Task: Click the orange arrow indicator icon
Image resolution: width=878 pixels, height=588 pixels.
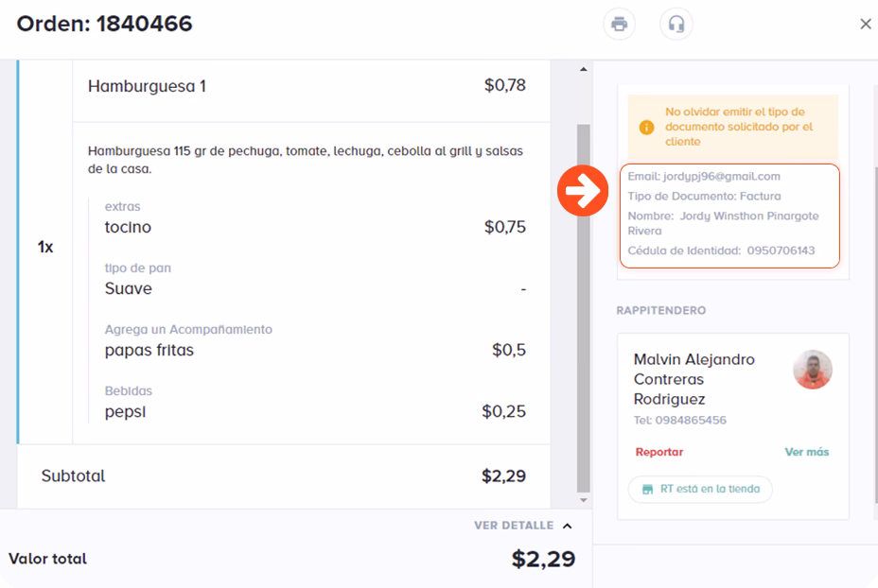Action: tap(582, 192)
